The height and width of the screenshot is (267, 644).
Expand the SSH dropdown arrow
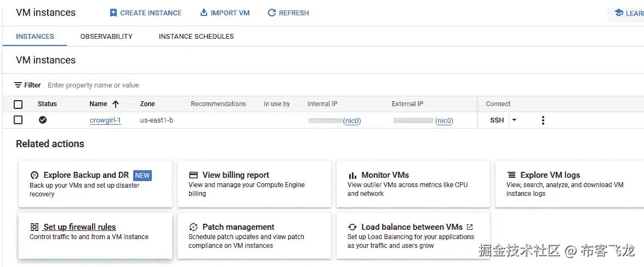514,120
